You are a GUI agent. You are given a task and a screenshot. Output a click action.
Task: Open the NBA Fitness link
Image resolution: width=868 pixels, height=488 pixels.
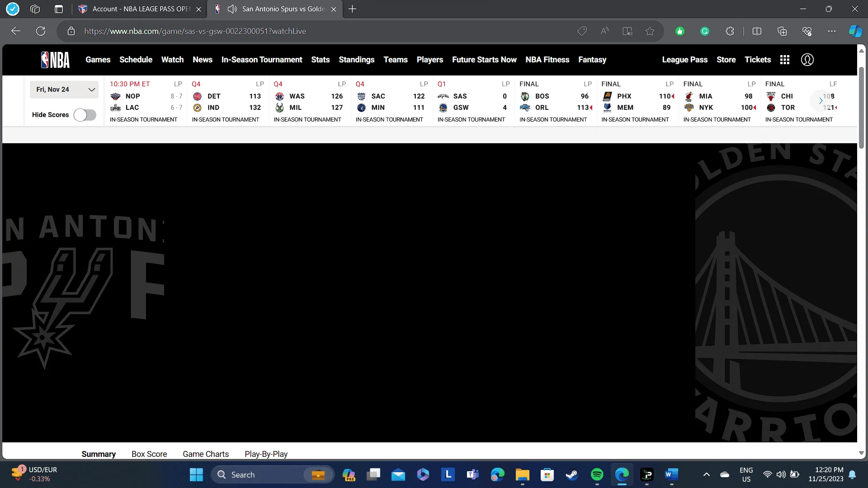click(547, 60)
